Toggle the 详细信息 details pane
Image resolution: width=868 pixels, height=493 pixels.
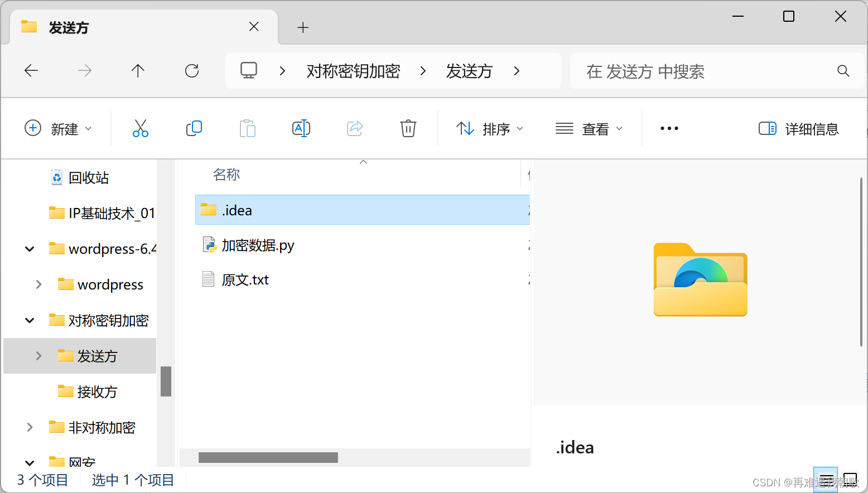point(799,128)
